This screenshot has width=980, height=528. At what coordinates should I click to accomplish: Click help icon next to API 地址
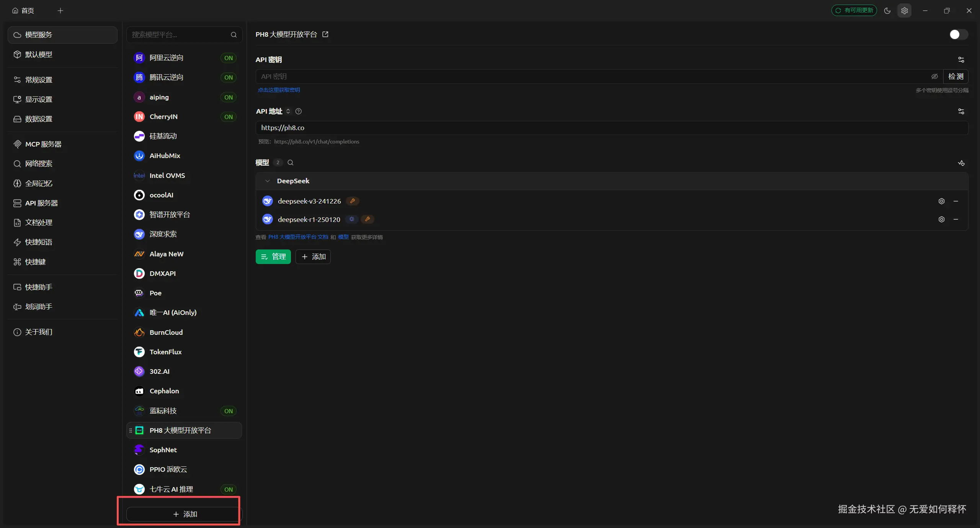pos(299,111)
